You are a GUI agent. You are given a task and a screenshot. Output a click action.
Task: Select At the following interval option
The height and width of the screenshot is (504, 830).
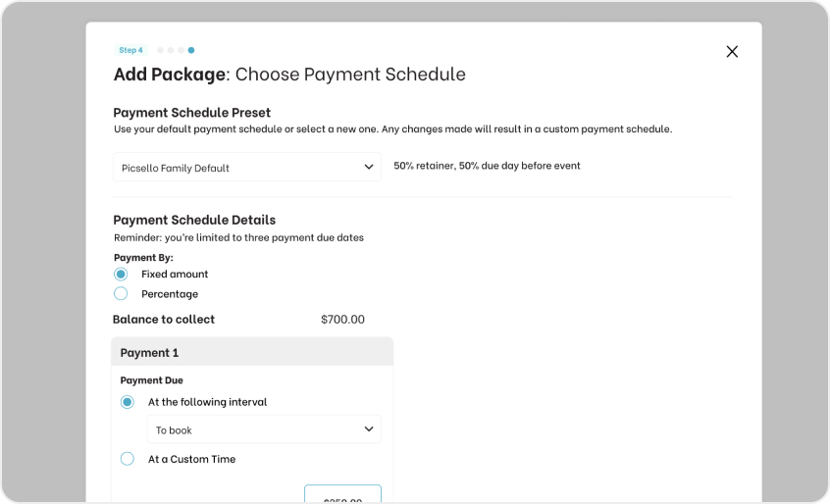[128, 402]
